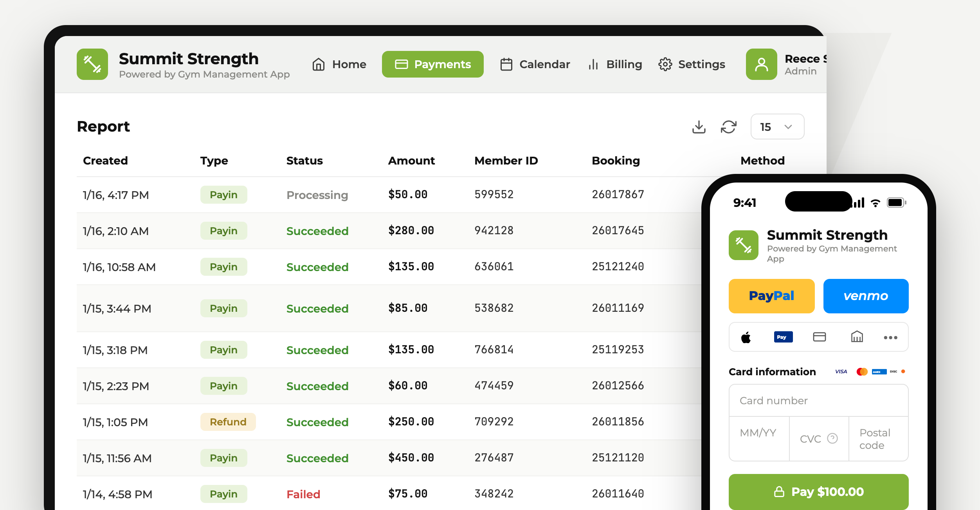Viewport: 980px width, 510px height.
Task: Choose the blue Pay wallet icon
Action: point(783,337)
